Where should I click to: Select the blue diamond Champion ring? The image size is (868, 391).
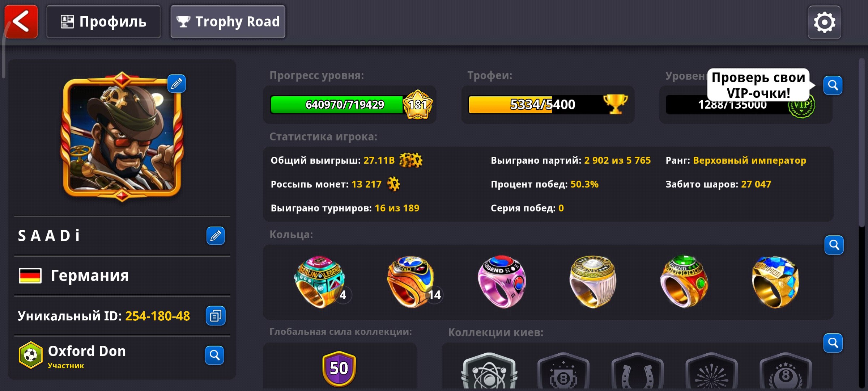pyautogui.click(x=776, y=282)
